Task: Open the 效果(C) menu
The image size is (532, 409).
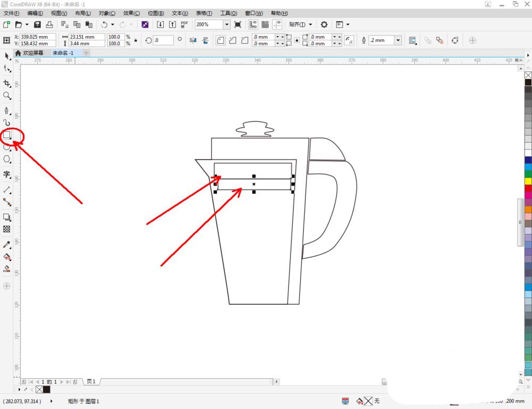Action: pyautogui.click(x=131, y=13)
